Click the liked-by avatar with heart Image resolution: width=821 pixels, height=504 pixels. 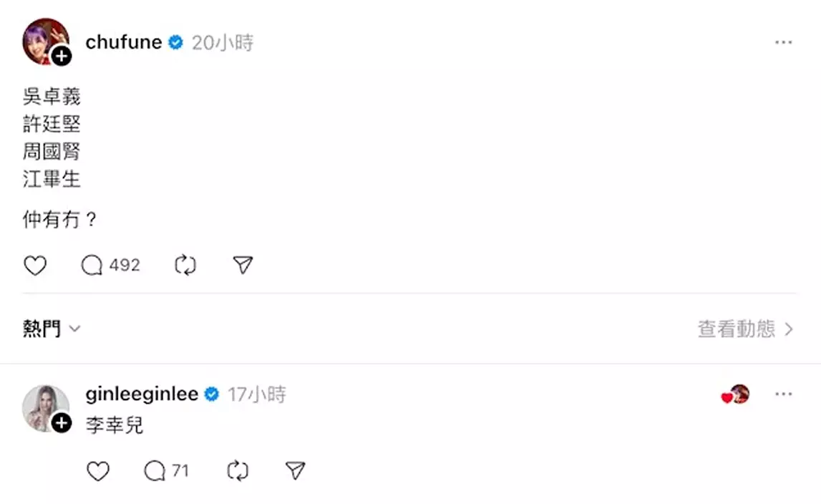click(x=737, y=394)
